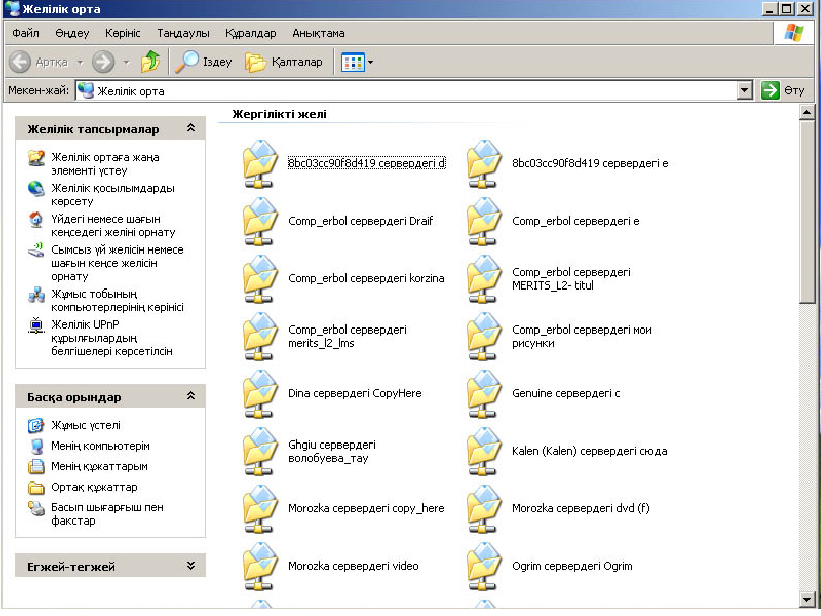821x616 pixels.
Task: Open the Morozka dvd (f) share icon
Action: pos(485,508)
